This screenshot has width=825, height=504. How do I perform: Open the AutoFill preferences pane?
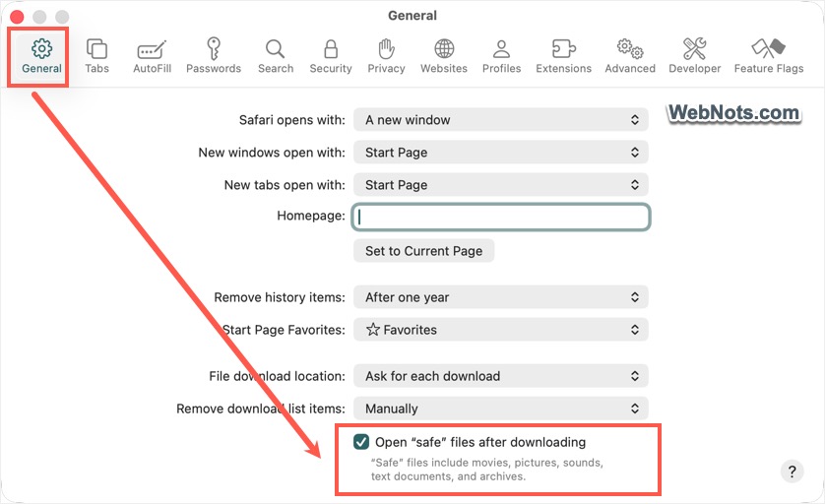click(x=152, y=56)
